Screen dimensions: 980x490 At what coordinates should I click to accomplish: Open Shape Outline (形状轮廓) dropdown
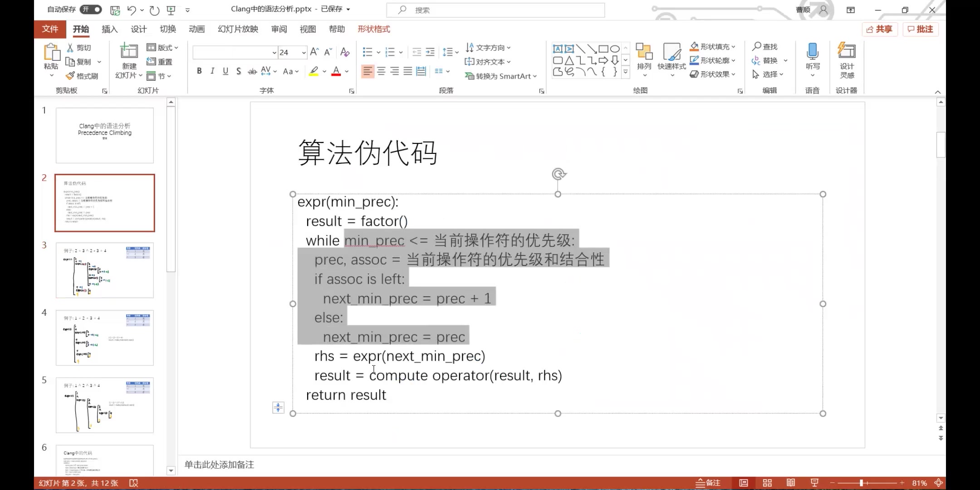coord(713,60)
